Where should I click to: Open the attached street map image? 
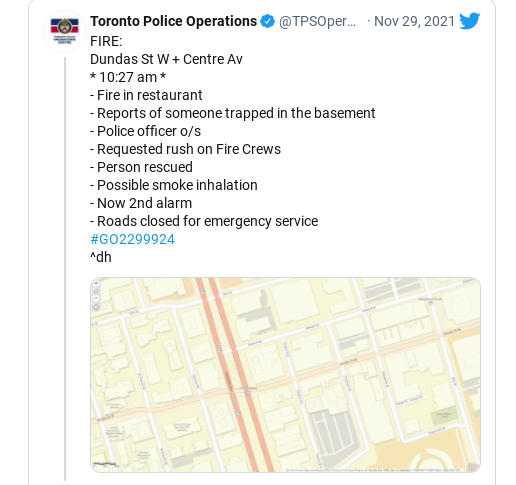tap(285, 375)
